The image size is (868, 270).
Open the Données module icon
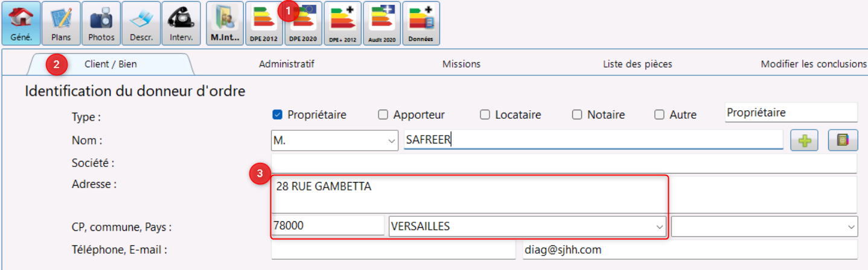click(421, 24)
